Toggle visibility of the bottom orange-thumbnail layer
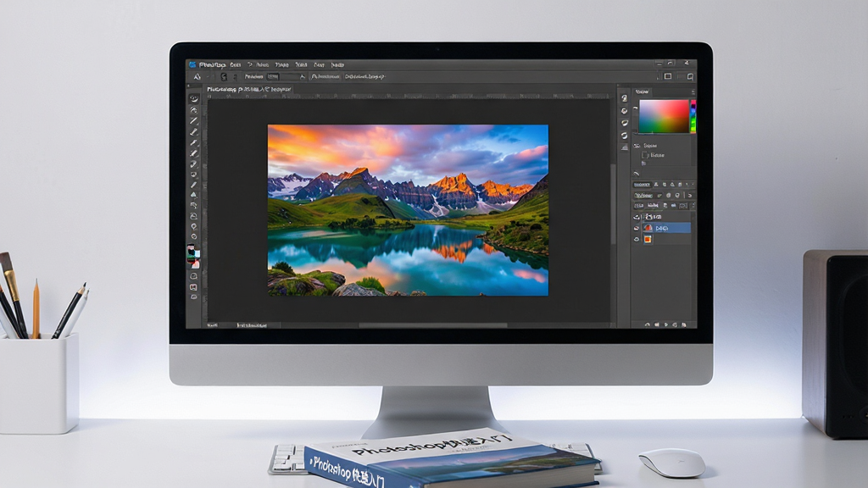This screenshot has height=488, width=868. 637,239
